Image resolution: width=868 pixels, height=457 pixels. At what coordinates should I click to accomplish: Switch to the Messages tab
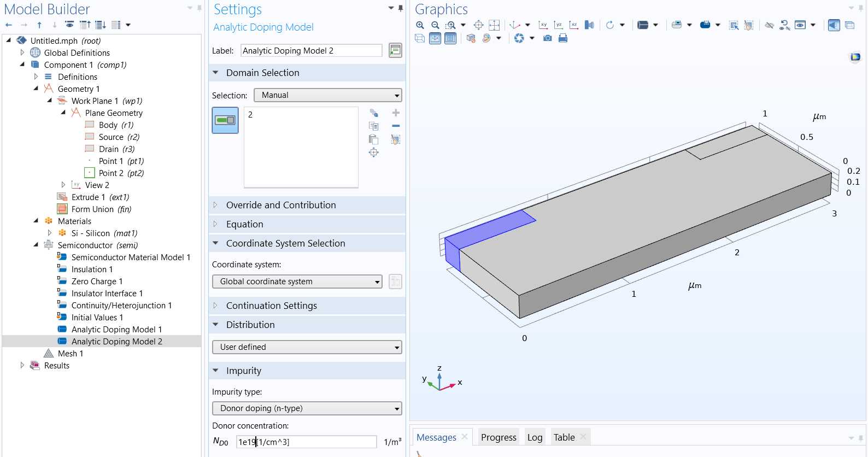click(x=436, y=437)
